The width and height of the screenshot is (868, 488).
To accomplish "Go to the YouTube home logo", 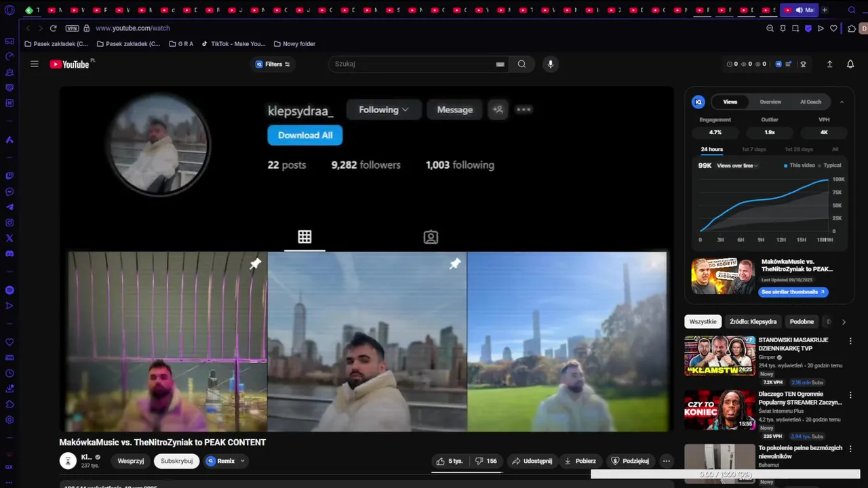I will tap(70, 64).
